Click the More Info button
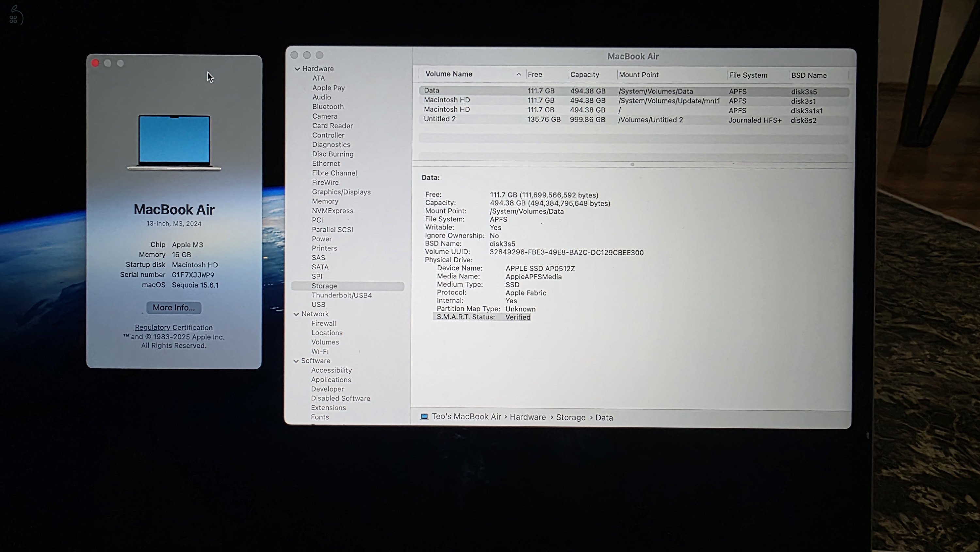This screenshot has width=980, height=552. click(x=174, y=307)
